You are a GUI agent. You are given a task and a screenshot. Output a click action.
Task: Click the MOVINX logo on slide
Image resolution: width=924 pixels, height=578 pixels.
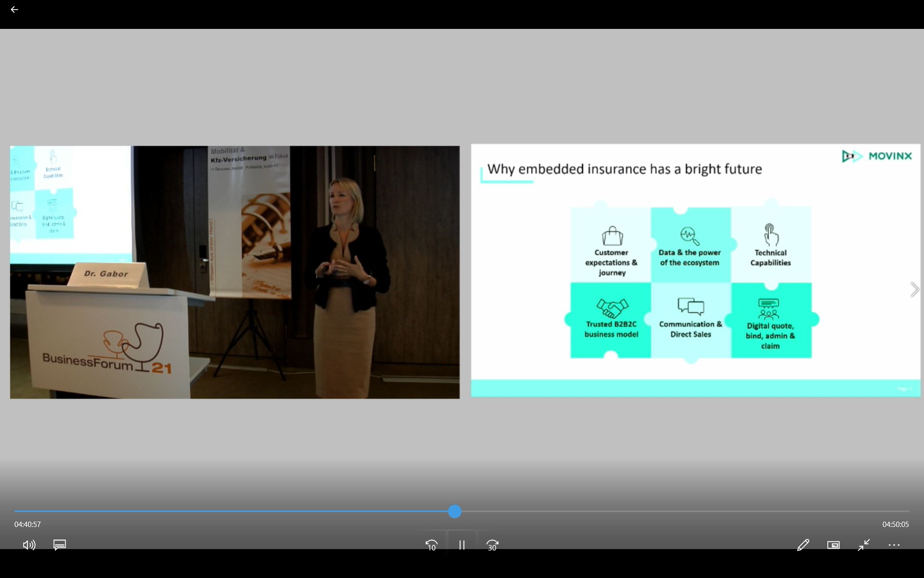pos(877,156)
